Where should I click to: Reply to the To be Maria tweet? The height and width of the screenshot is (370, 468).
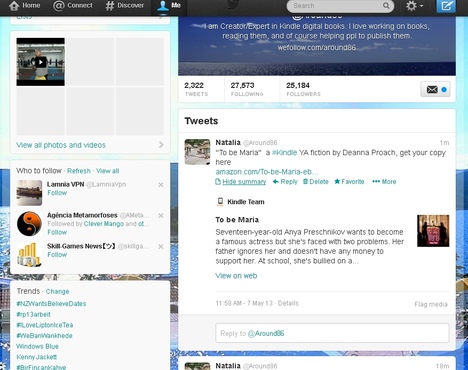285,182
